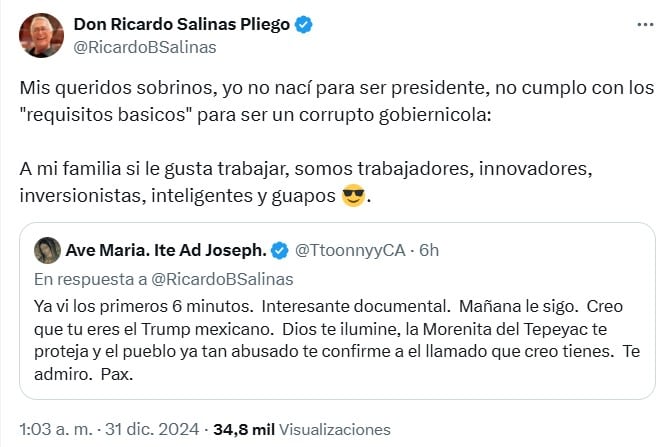Screen dimensions: 669x447
Task: Open the quoted tweet's 6h timestamp
Action: 430,250
